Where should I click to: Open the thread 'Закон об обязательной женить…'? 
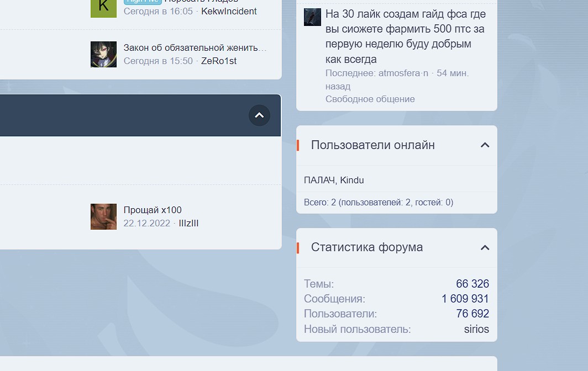coord(194,47)
